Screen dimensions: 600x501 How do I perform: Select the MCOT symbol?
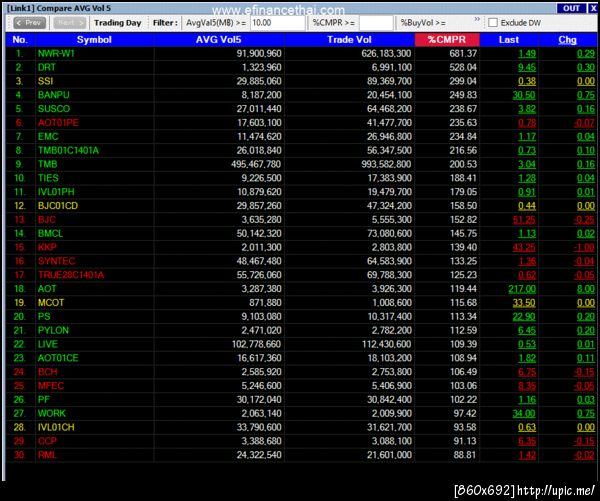coord(51,303)
